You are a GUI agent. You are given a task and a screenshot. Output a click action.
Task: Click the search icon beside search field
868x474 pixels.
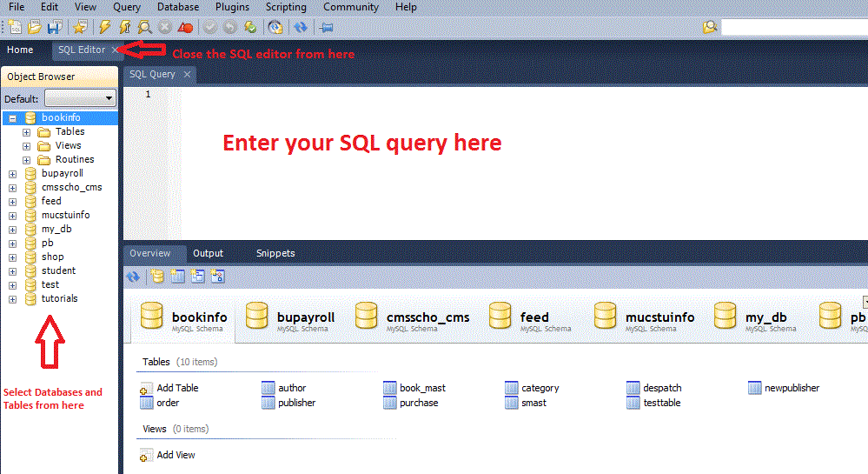coord(710,27)
